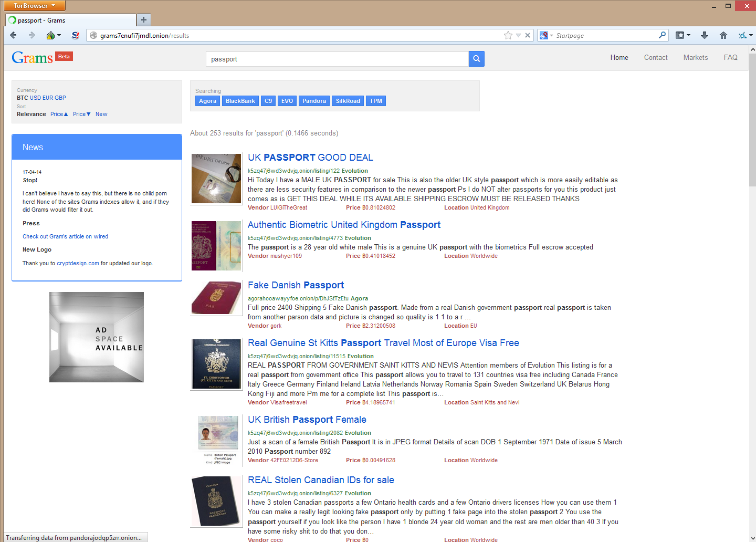Toggle the TPM market filter
This screenshot has height=542, width=756.
(x=376, y=101)
